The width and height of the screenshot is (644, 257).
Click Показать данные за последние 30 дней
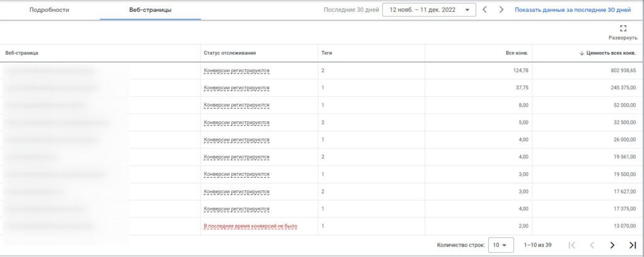coord(572,10)
